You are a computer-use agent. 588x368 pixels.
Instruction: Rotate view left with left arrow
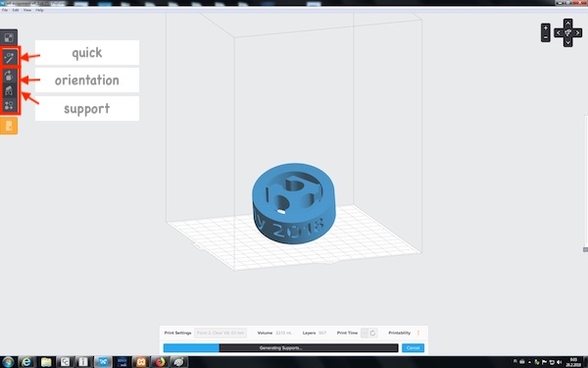tap(559, 33)
